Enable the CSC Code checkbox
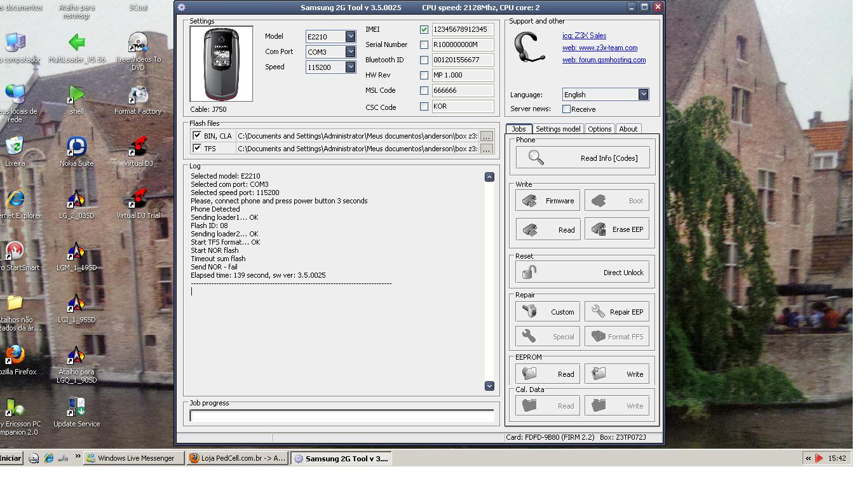 pyautogui.click(x=424, y=106)
